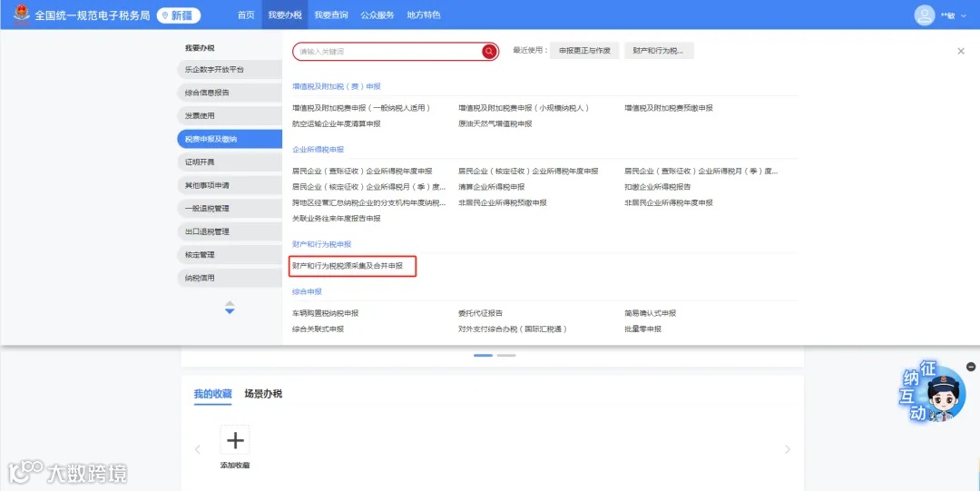Minimize the 征纳互动 widget via minus icon
980x491 pixels.
(971, 367)
